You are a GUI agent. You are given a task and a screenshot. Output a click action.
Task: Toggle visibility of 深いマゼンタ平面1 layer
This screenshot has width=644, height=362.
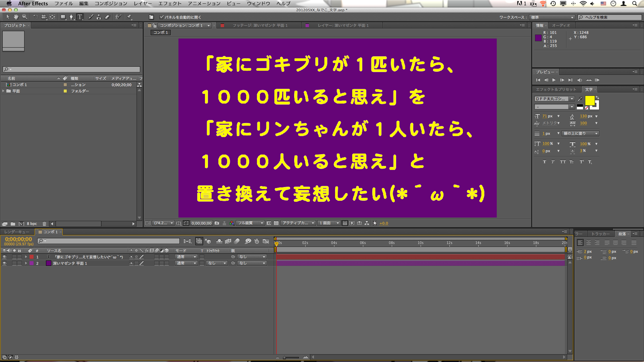[x=5, y=263]
